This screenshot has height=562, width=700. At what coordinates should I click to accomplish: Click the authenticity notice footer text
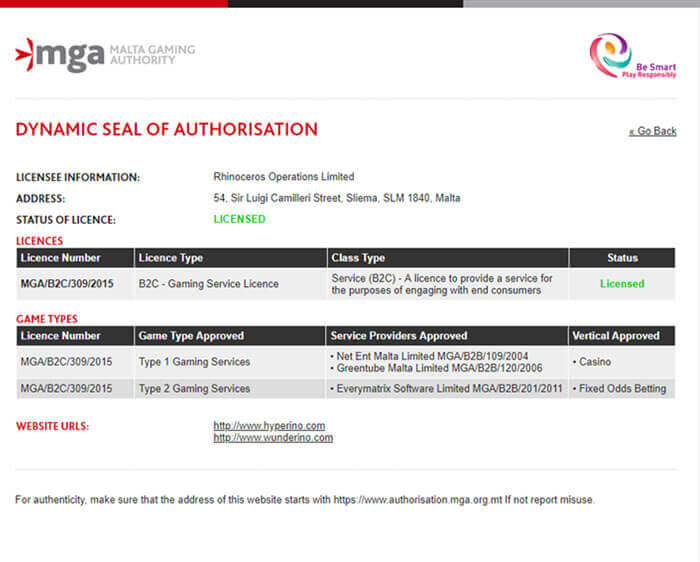click(x=304, y=500)
